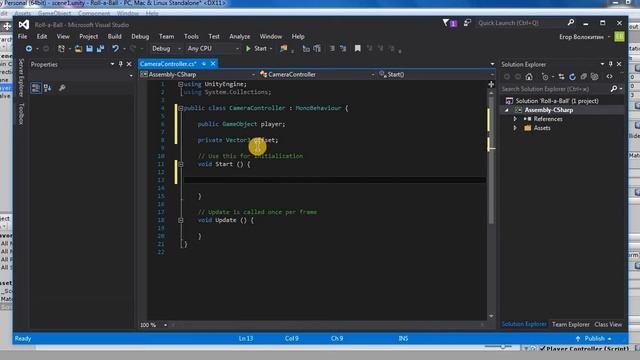Open the File menu
640x360 pixels.
pos(22,36)
